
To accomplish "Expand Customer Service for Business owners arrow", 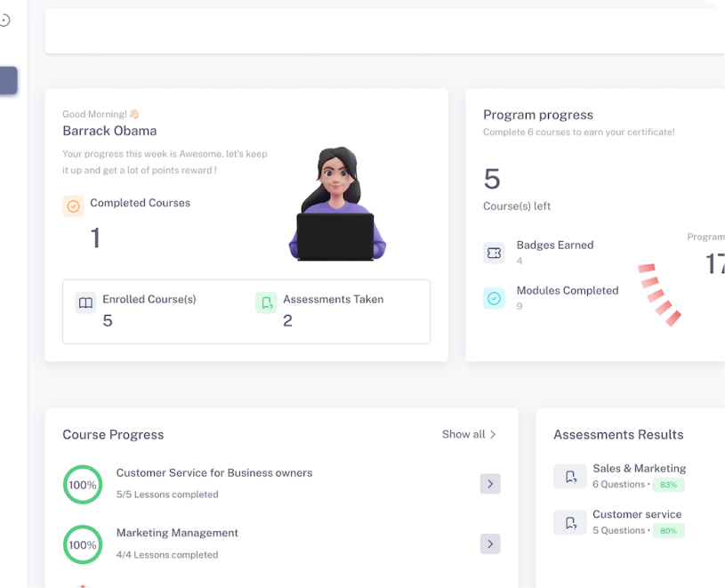I will pos(490,484).
